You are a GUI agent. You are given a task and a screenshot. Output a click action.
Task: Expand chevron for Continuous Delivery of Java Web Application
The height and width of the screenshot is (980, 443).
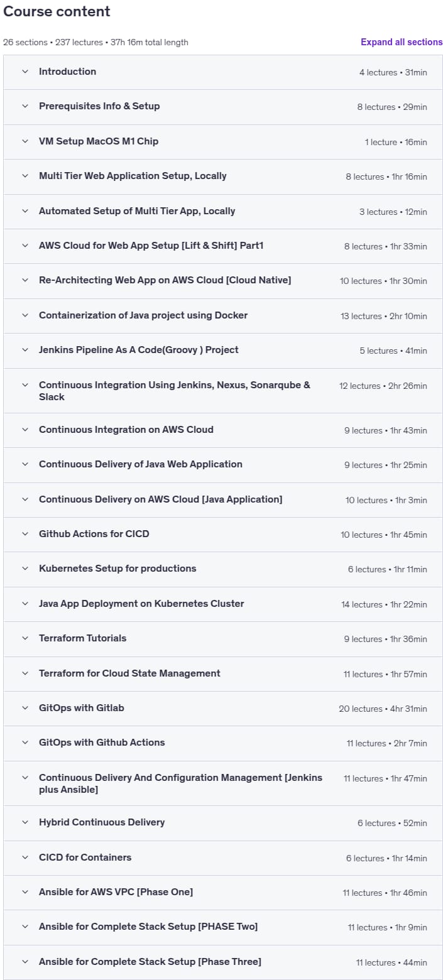click(25, 464)
